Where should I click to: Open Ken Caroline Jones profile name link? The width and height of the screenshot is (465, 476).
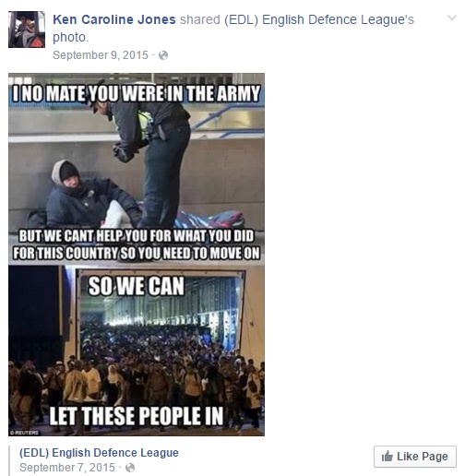tap(114, 19)
